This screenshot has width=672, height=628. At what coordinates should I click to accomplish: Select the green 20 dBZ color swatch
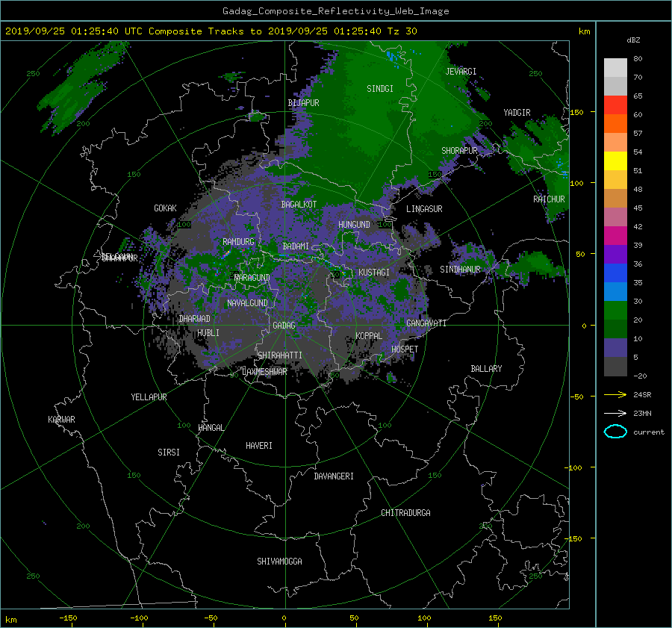click(615, 311)
